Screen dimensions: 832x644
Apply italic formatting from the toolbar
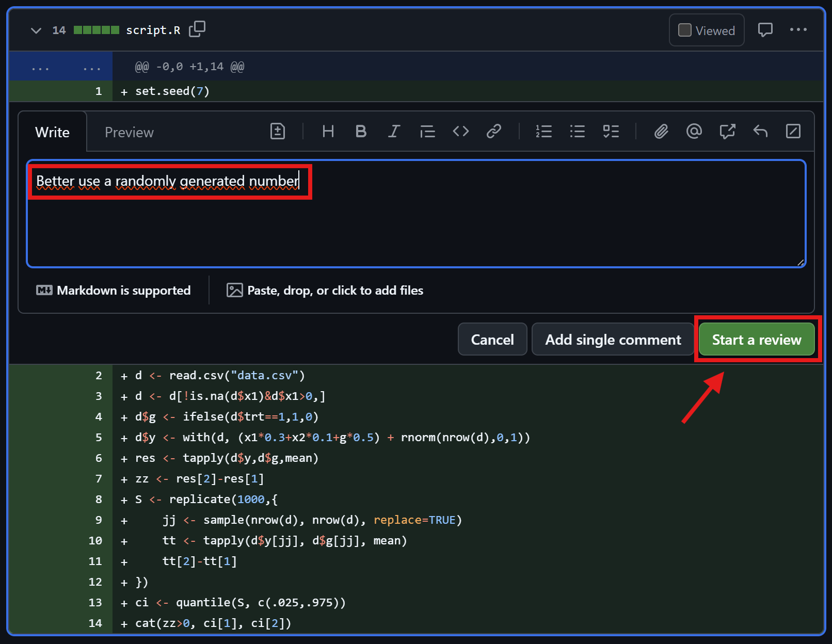click(394, 132)
